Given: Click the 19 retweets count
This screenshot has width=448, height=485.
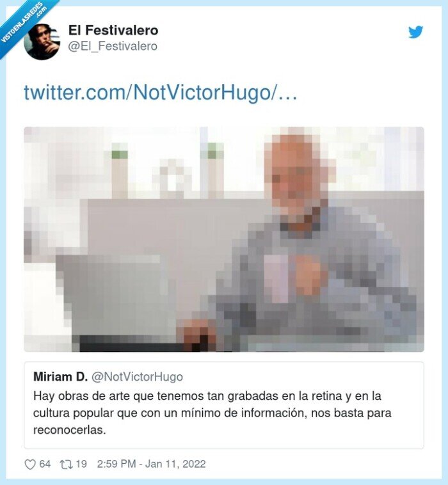Looking at the screenshot, I should click(81, 464).
